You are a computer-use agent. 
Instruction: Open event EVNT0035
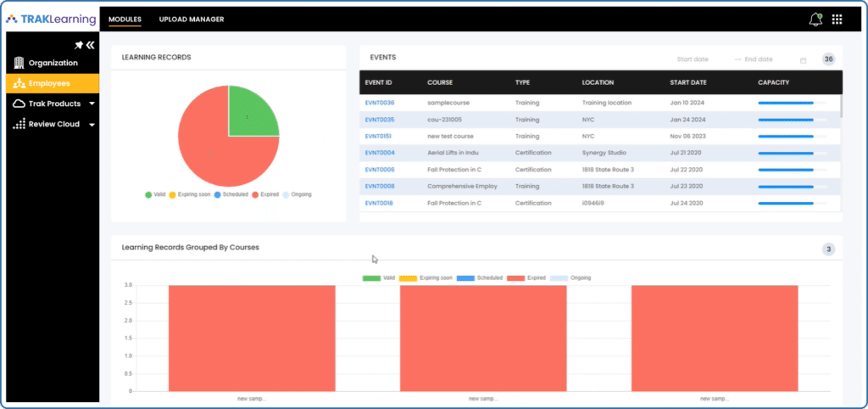379,120
